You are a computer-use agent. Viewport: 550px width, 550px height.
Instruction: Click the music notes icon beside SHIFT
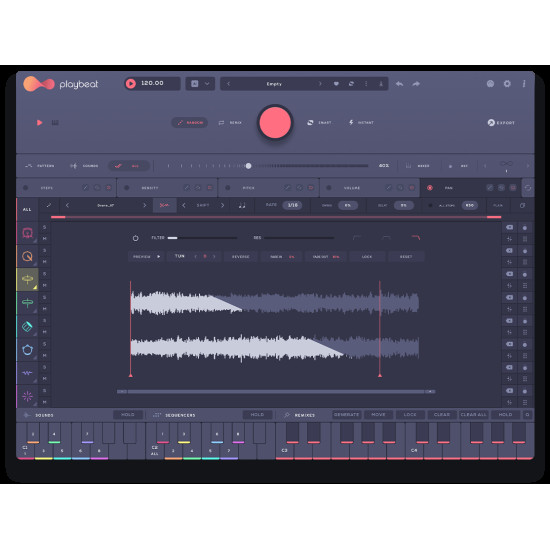coord(242,206)
